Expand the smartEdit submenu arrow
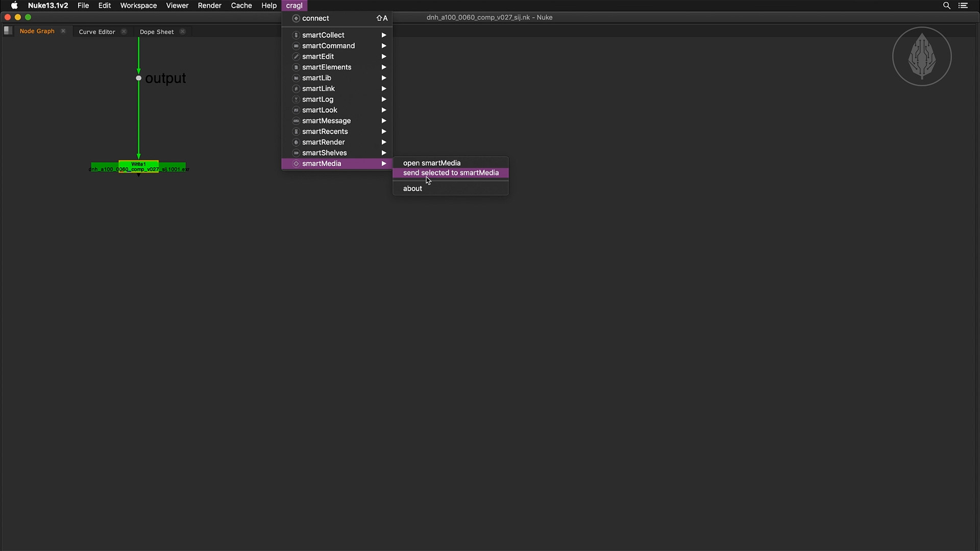980x551 pixels. coord(384,57)
